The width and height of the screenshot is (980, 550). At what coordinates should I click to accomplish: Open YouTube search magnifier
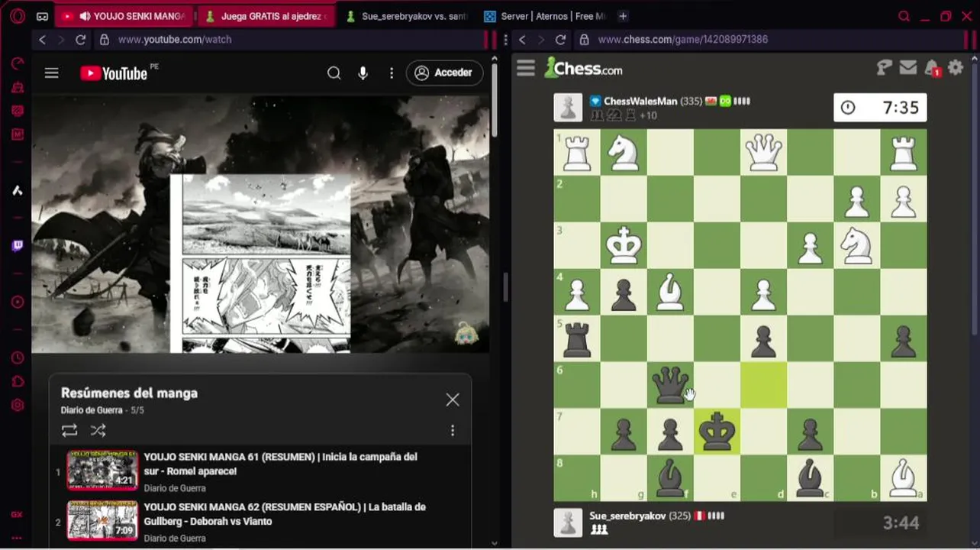coord(334,73)
